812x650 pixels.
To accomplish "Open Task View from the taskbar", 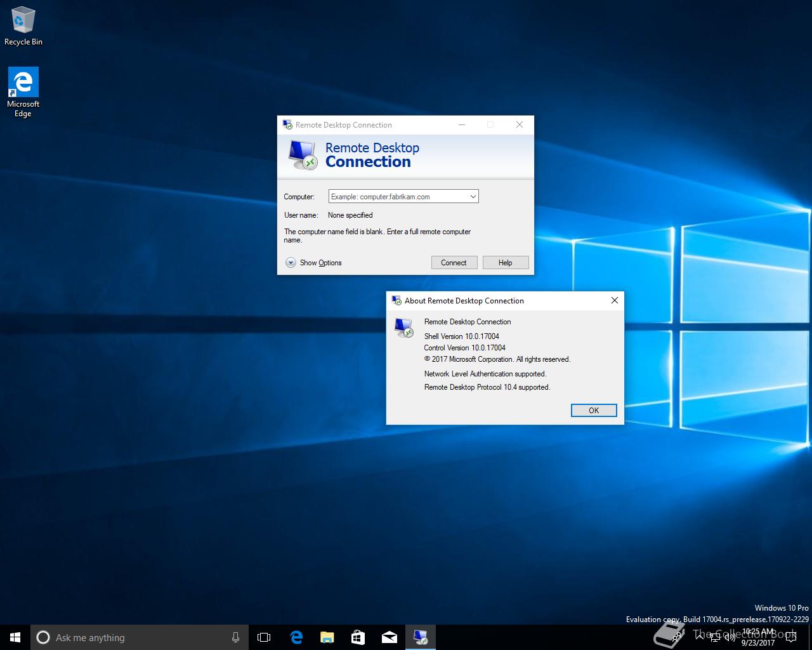I will 264,637.
